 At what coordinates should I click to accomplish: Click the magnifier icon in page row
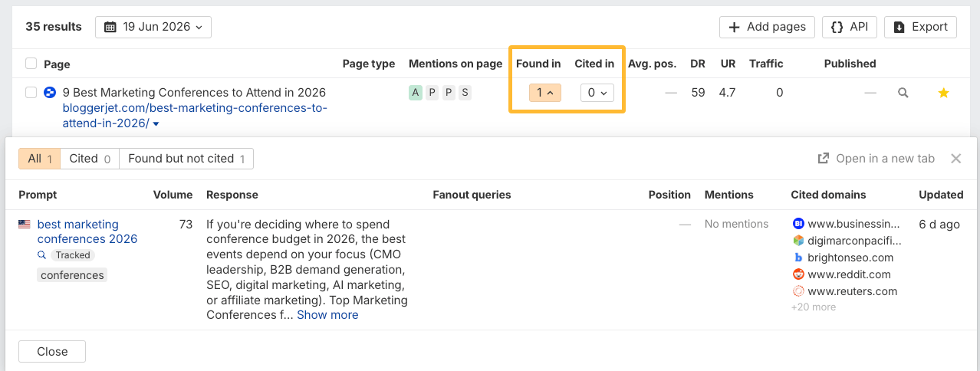903,93
